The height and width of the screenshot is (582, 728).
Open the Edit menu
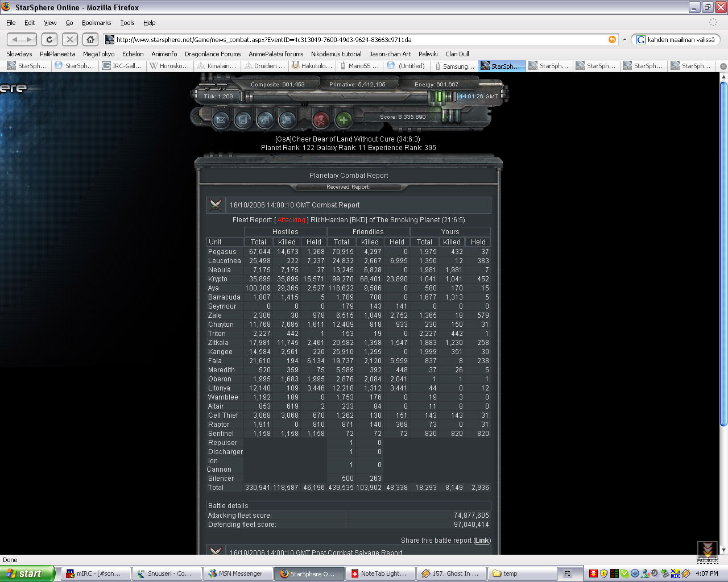click(x=30, y=23)
